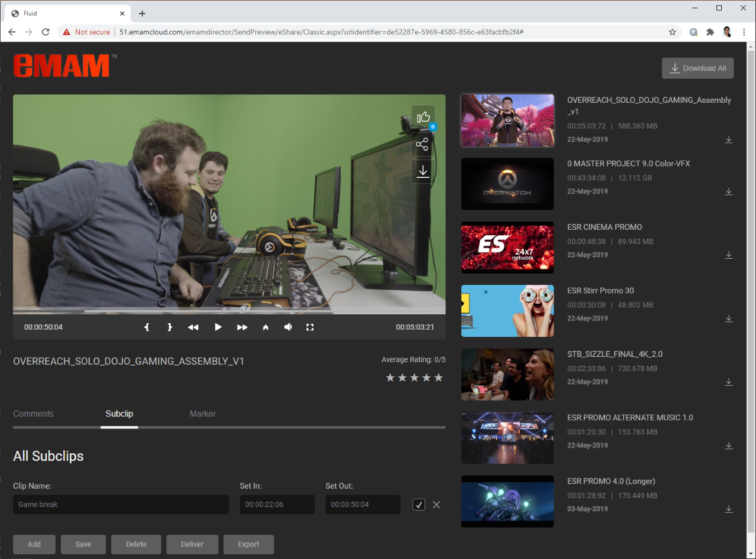Screen dimensions: 756x559
Task: Select the Set In point bracket icon
Action: 146,326
